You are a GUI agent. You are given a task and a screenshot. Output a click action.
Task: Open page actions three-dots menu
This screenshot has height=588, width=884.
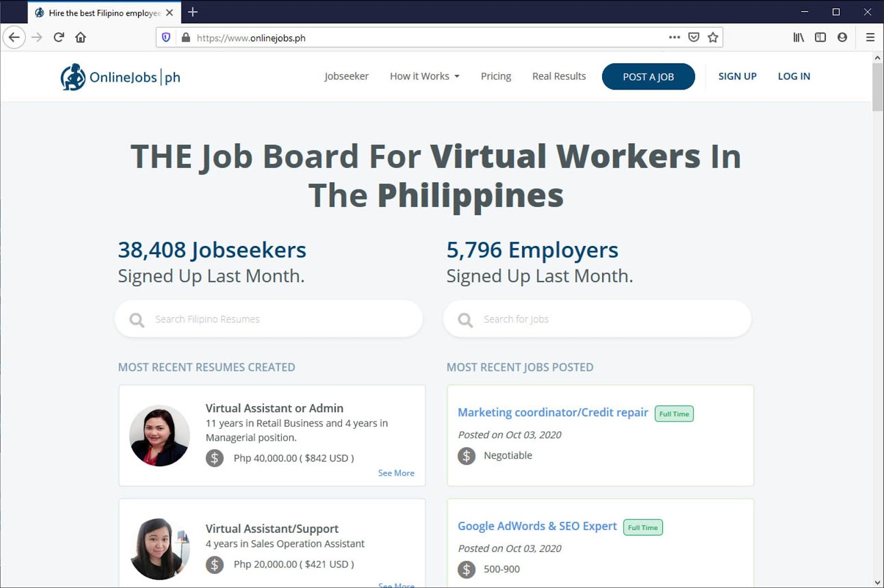click(674, 38)
